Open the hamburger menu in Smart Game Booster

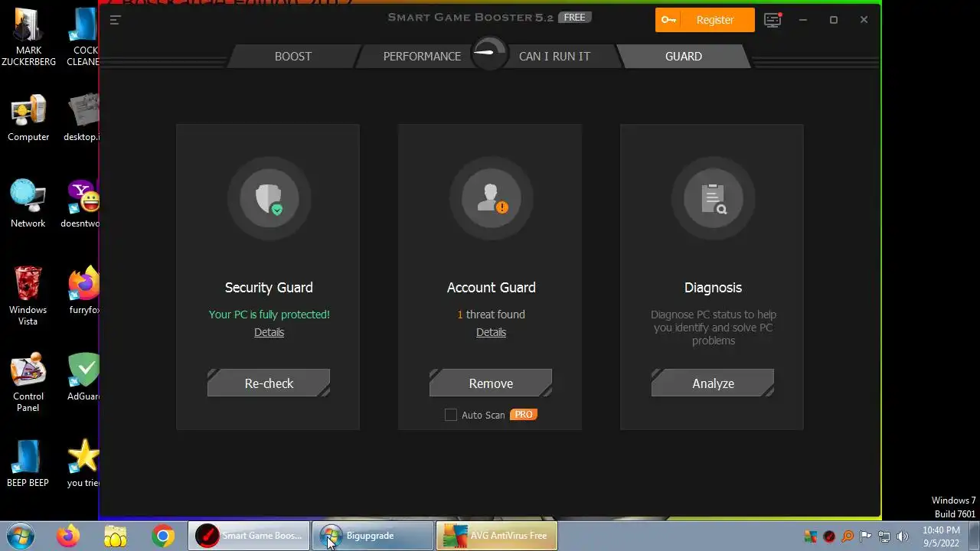[115, 20]
